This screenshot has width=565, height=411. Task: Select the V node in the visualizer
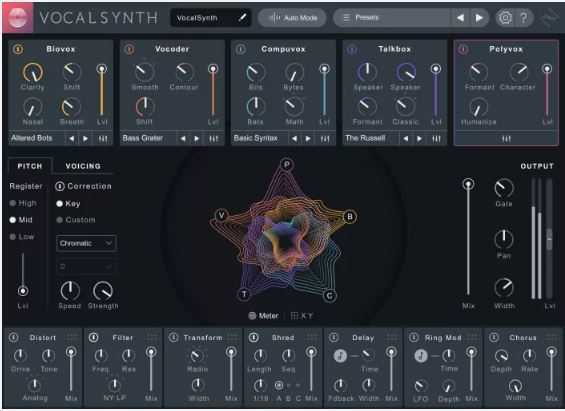221,215
